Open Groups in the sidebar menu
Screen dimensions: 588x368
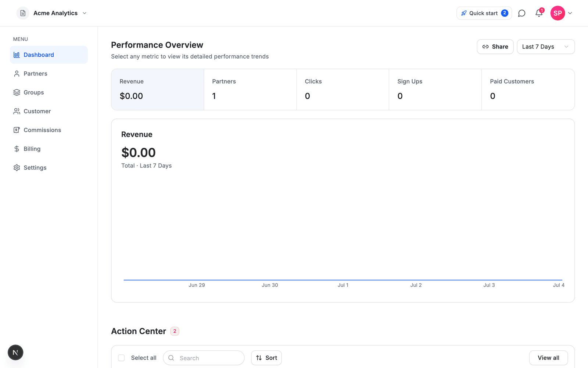point(49,92)
